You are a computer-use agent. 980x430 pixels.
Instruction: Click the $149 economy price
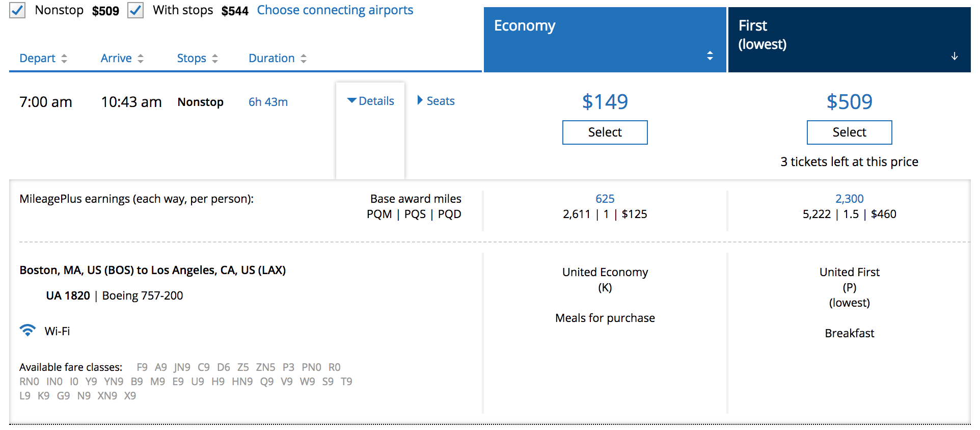(605, 102)
